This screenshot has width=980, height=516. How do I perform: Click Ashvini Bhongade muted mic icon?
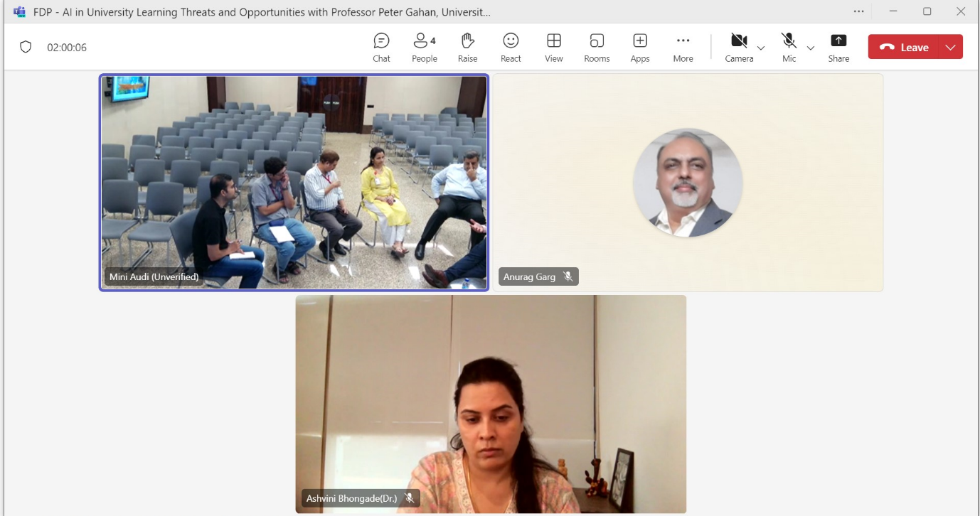coord(410,498)
